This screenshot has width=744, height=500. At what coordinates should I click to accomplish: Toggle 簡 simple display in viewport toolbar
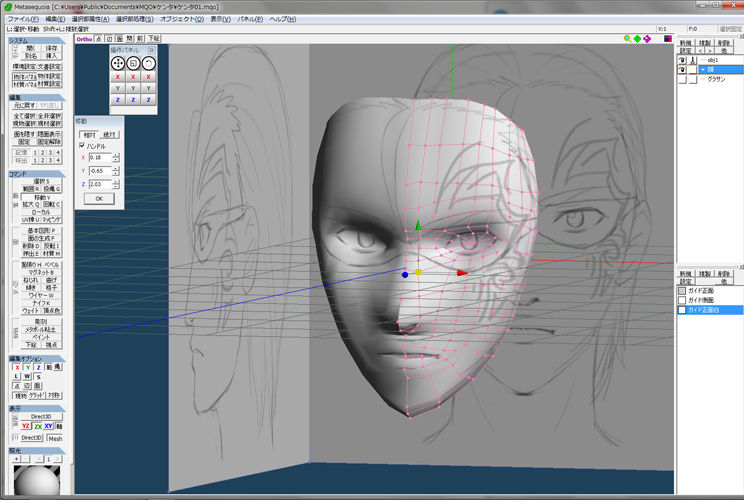pyautogui.click(x=130, y=39)
